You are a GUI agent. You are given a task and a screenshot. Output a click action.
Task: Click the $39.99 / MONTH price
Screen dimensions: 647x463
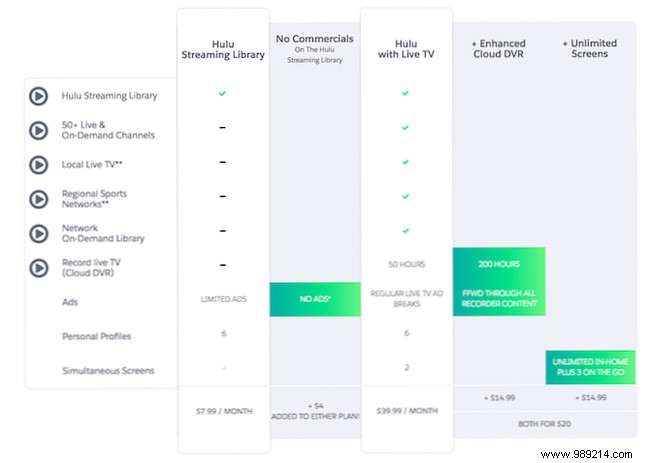(405, 410)
